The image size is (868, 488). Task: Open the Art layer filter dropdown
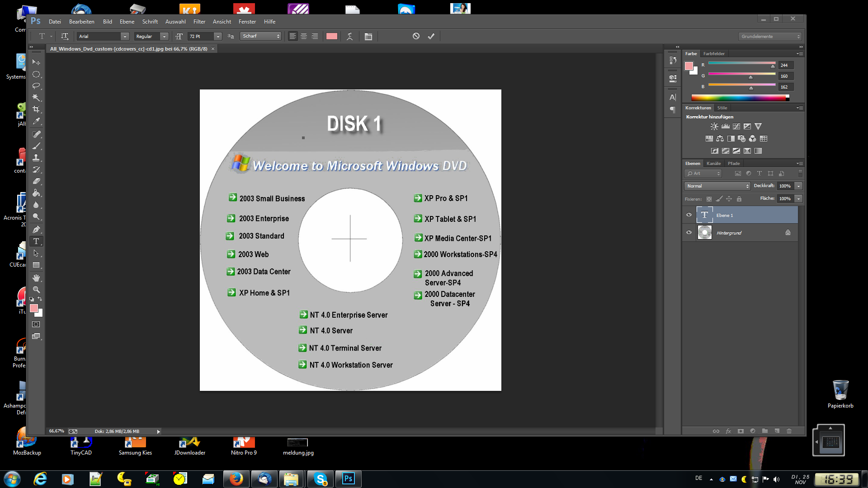tap(703, 174)
